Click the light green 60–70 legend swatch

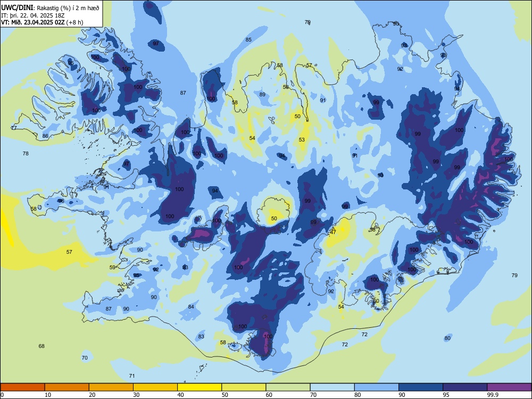click(x=288, y=387)
